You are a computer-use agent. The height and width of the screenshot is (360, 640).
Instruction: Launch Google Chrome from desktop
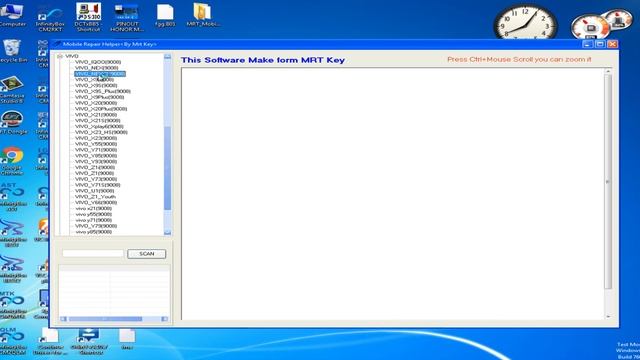click(x=12, y=161)
